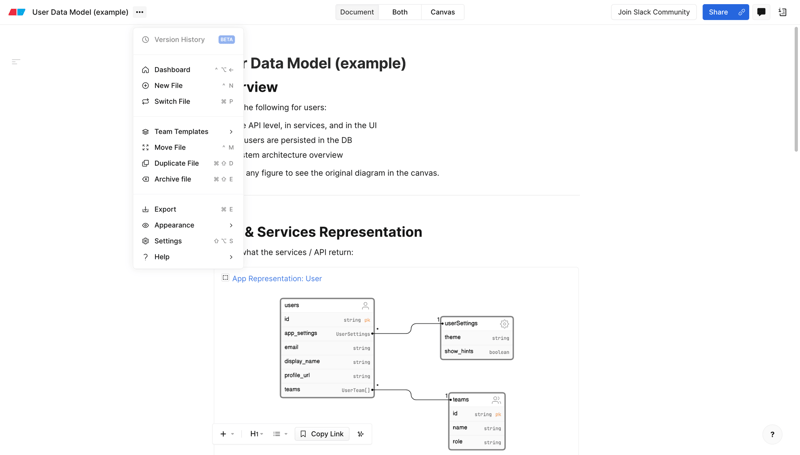Open the list style dropdown
The width and height of the screenshot is (800, 455).
pos(280,434)
